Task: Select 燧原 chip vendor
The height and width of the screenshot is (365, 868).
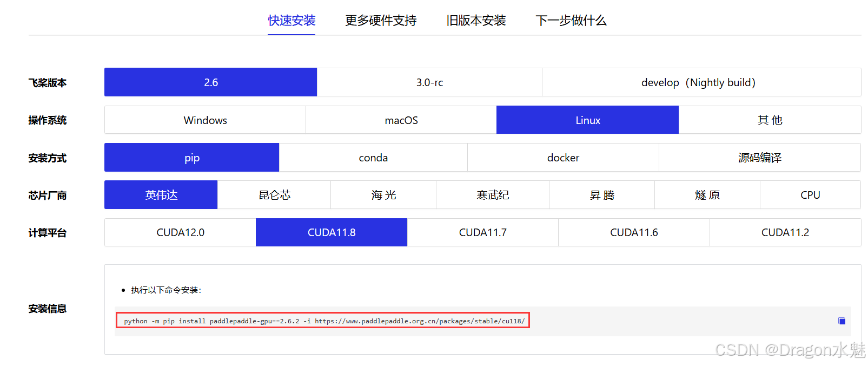Action: point(707,195)
